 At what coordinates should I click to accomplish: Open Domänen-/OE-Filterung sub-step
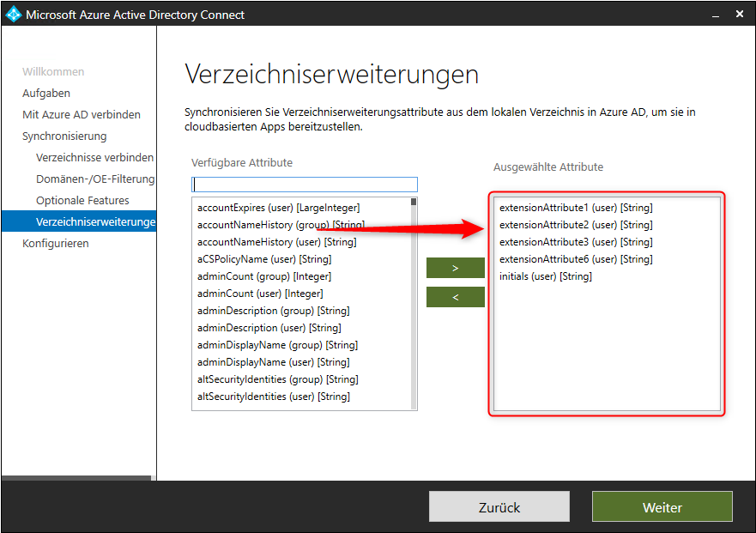point(94,179)
